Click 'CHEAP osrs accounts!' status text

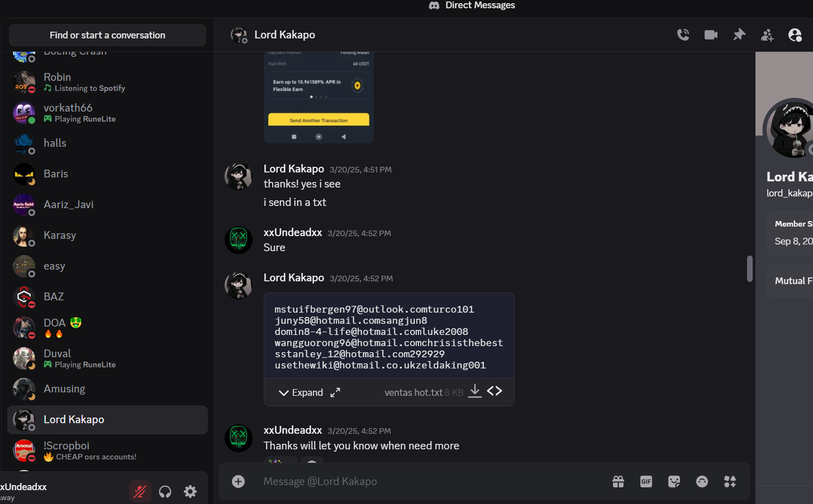[96, 456]
